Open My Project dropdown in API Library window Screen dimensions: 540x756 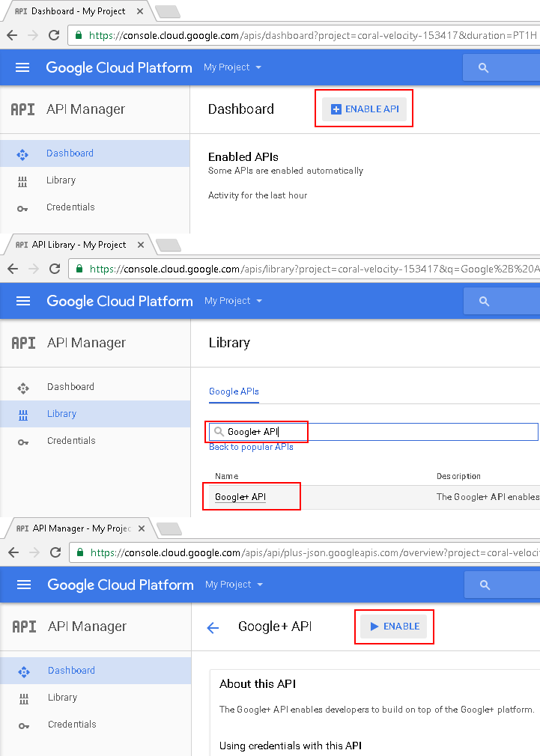233,301
